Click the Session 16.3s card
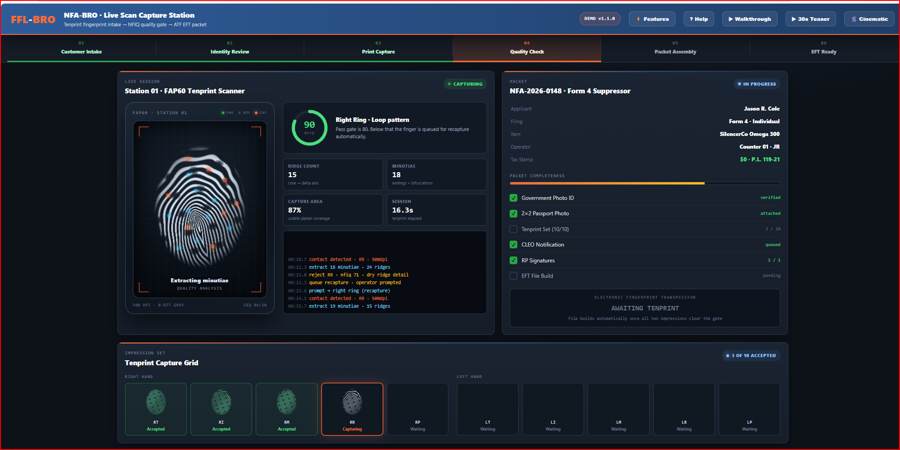Screen dimensions: 900x450 tap(436, 210)
